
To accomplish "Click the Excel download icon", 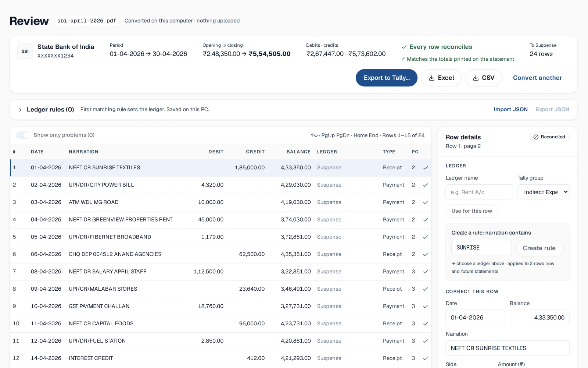I will (432, 78).
